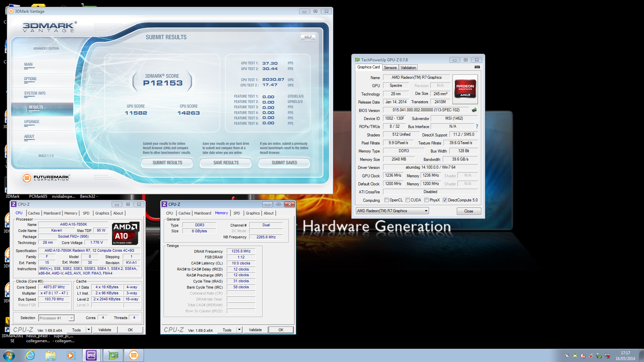Select System Info in 3DMark sidebar
This screenshot has height=362, width=644.
point(35,93)
